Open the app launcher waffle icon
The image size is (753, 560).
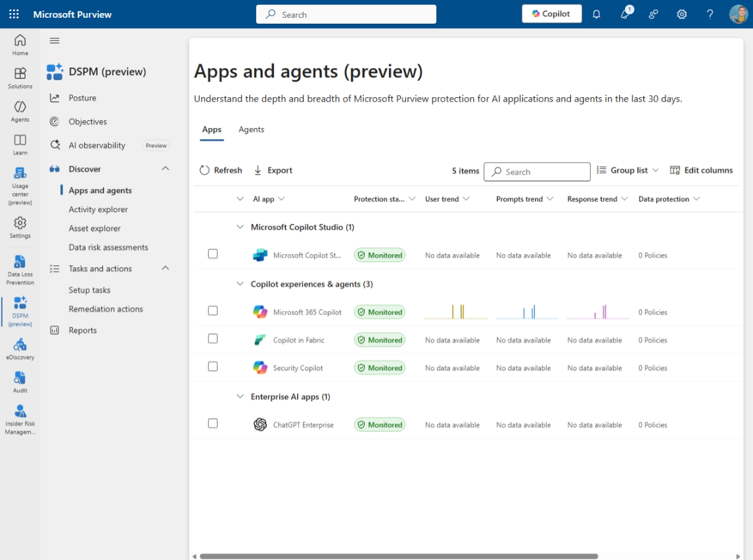(x=14, y=14)
